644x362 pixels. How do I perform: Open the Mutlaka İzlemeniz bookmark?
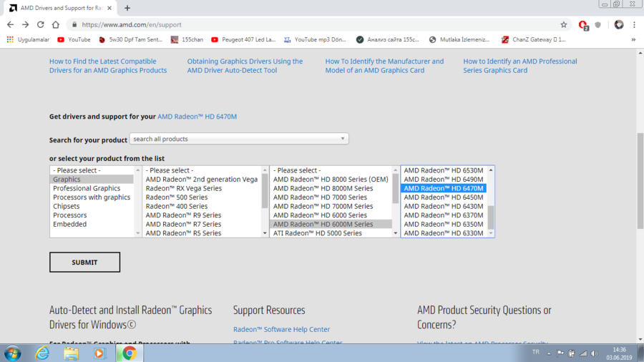click(459, 39)
